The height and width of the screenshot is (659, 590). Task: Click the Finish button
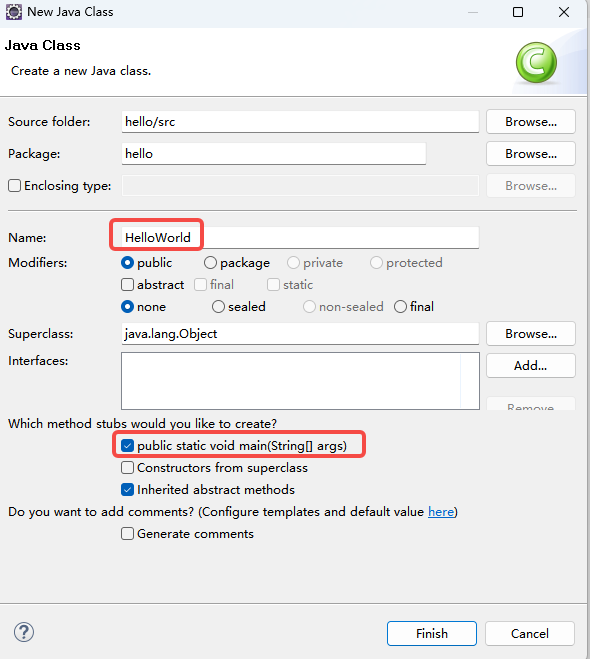(432, 633)
